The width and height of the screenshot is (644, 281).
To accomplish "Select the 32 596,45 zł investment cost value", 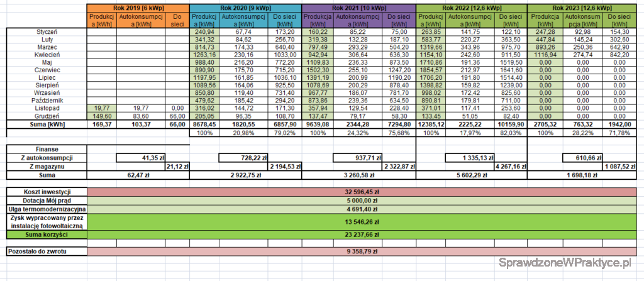I will pos(364,190).
